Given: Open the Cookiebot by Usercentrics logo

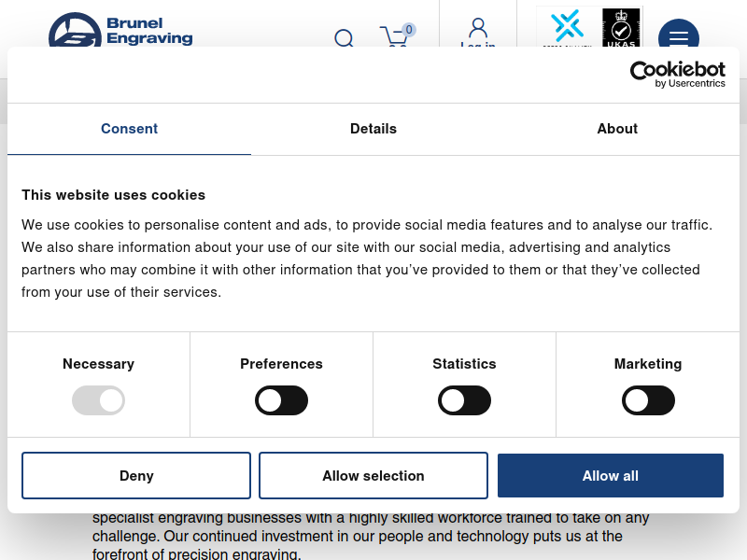Looking at the screenshot, I should 678,75.
